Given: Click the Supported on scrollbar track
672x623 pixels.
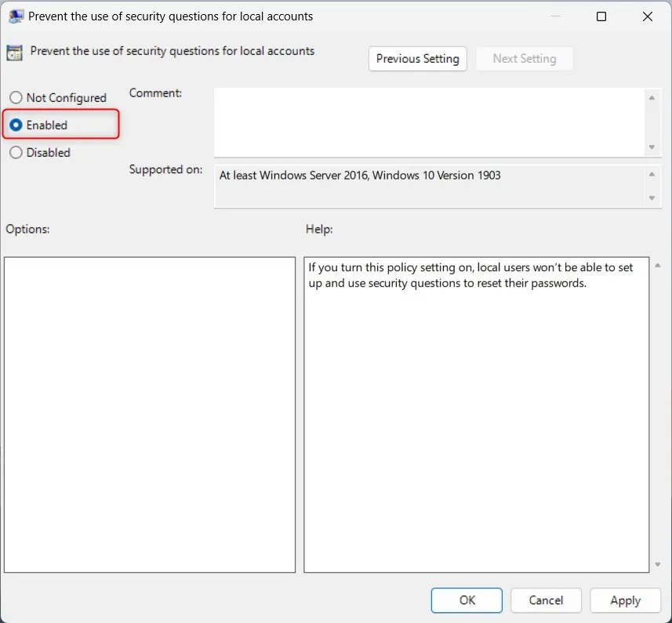Looking at the screenshot, I should point(652,186).
